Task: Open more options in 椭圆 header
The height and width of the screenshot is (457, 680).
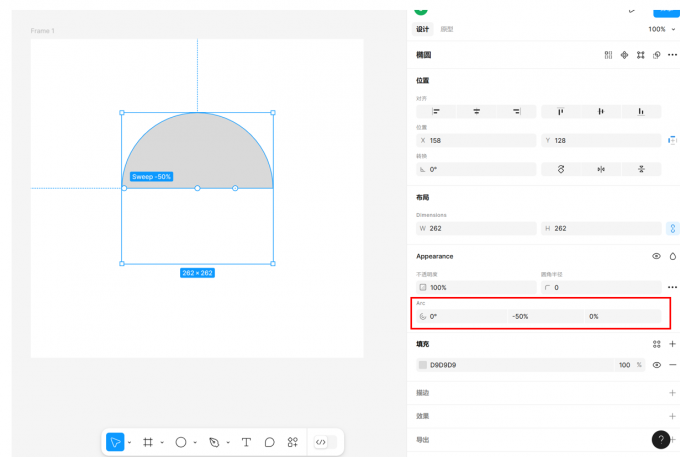Action: [x=672, y=55]
